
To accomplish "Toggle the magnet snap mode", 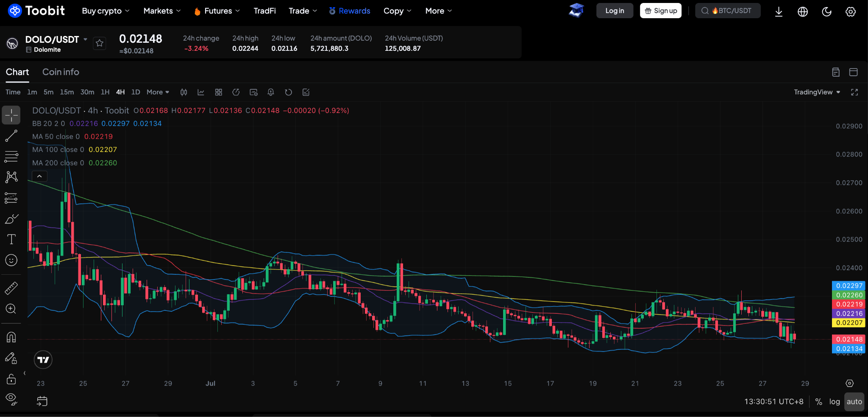I will 11,337.
